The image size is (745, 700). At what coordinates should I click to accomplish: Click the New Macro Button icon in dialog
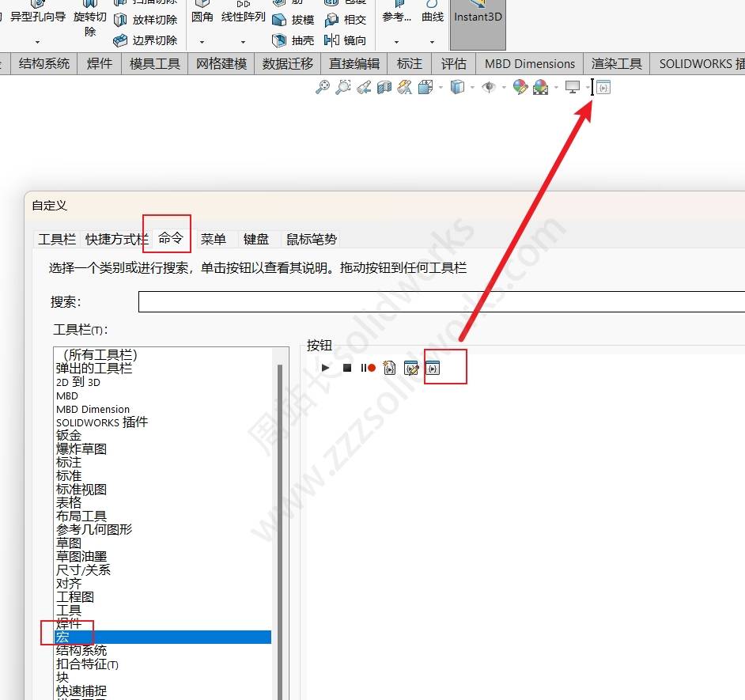coord(433,368)
